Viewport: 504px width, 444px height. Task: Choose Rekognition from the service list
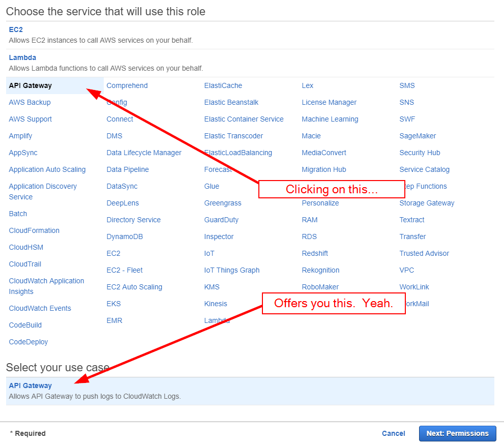[320, 270]
